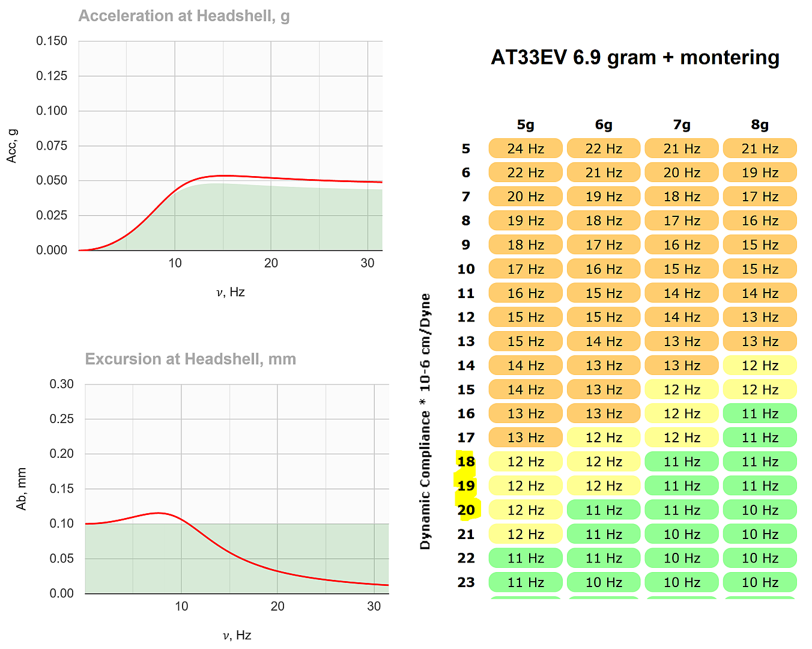
Task: Click the yellow 12 Hz cell in row 14
Action: click(x=760, y=365)
